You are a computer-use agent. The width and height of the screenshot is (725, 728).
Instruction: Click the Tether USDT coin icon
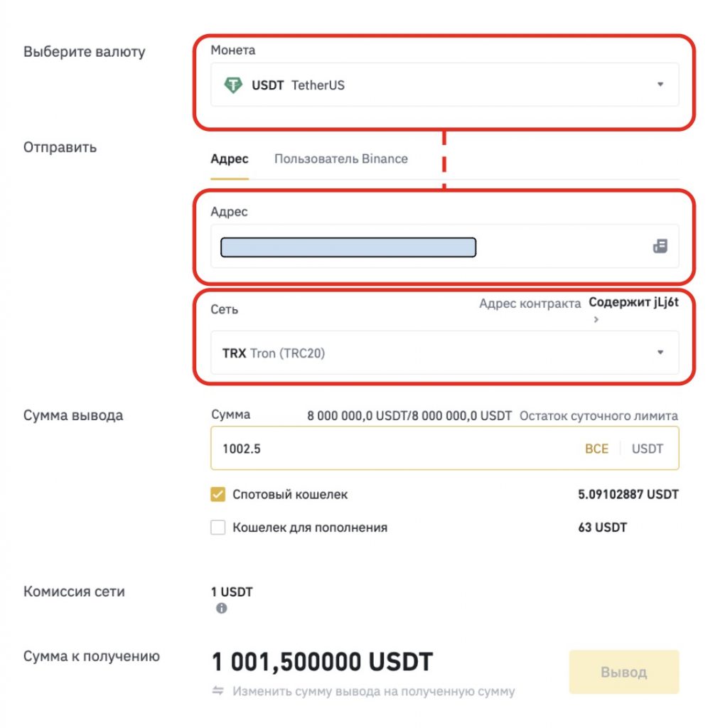[x=232, y=85]
